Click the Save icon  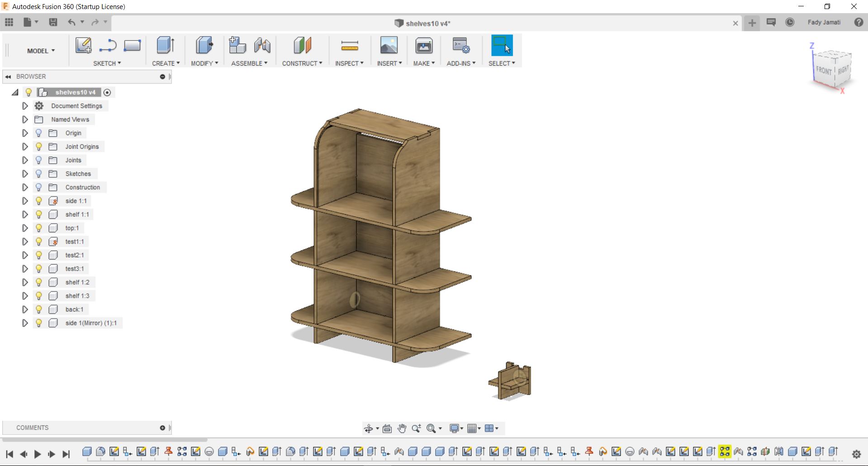tap(53, 22)
